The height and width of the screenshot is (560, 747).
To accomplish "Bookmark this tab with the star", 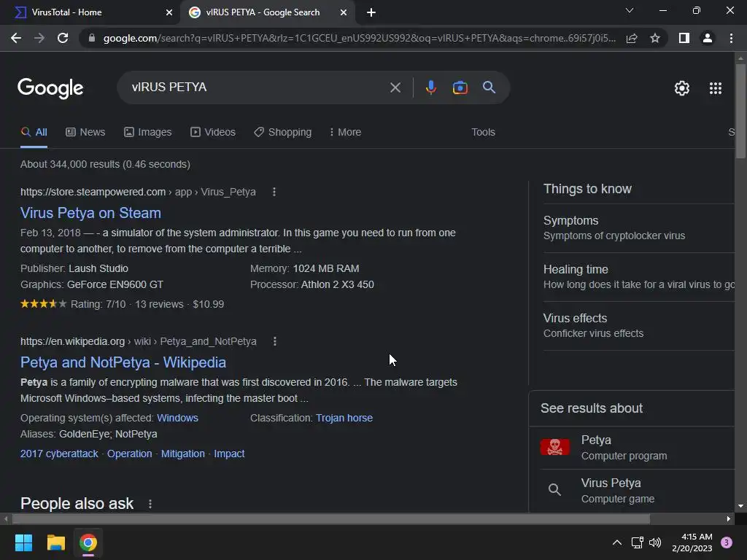I will pyautogui.click(x=655, y=38).
